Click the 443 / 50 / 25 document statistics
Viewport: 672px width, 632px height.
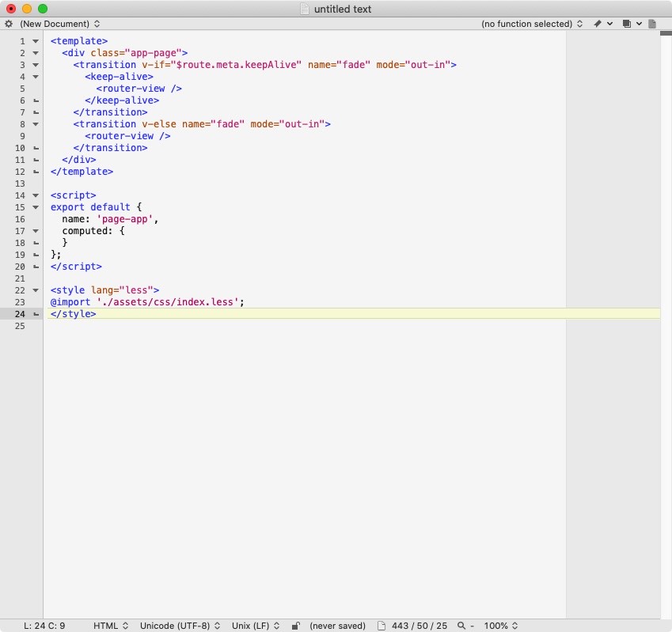[x=420, y=626]
